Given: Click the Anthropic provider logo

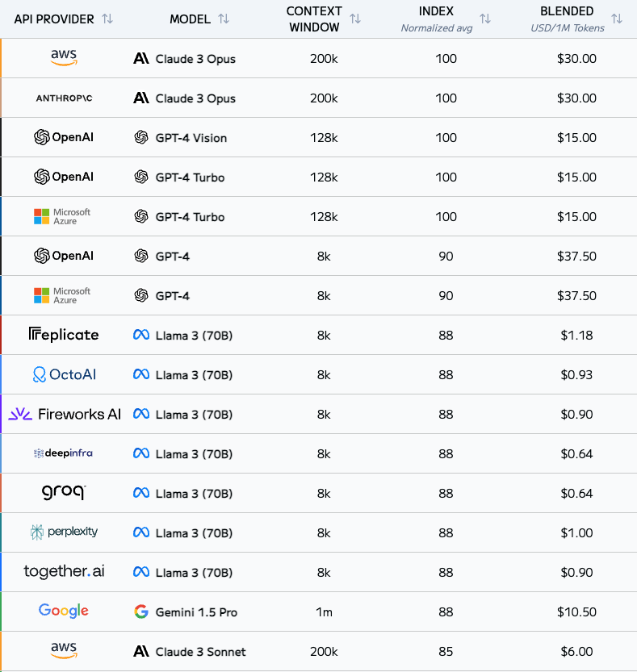Looking at the screenshot, I should coord(64,98).
